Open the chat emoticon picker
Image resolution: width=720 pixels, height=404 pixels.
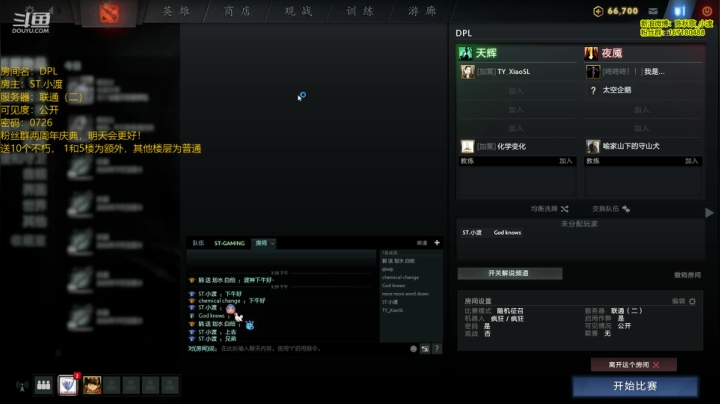[413, 349]
